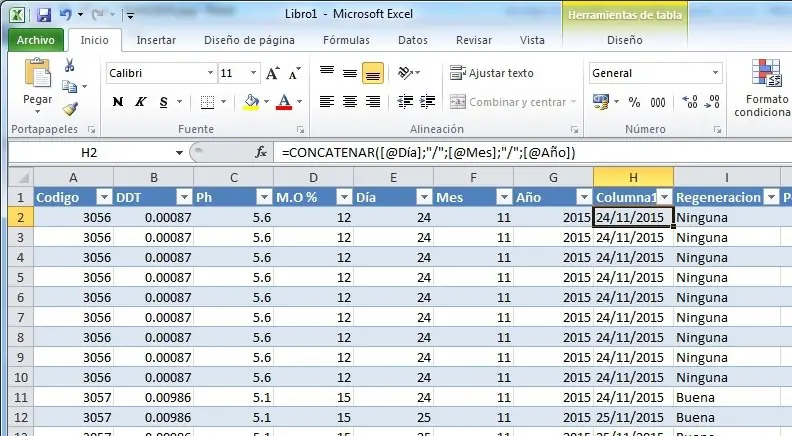Toggle Align Text Right
Image resolution: width=792 pixels, height=436 pixels.
(x=373, y=102)
